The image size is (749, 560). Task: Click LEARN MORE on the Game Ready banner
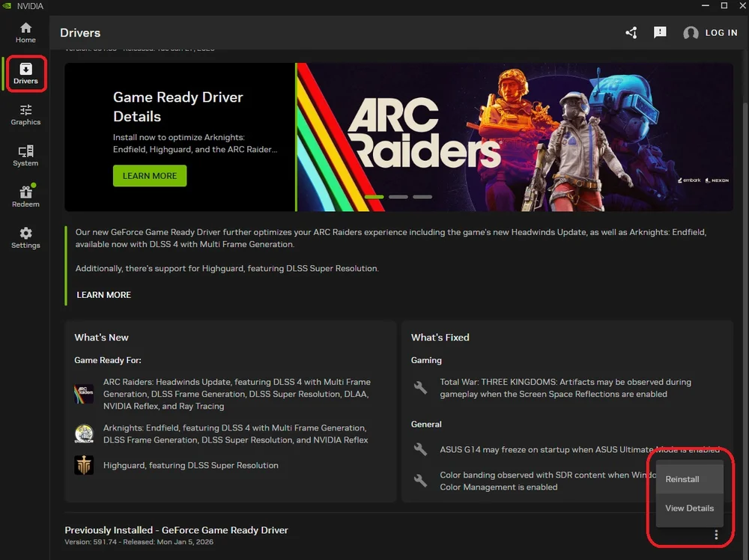(149, 175)
